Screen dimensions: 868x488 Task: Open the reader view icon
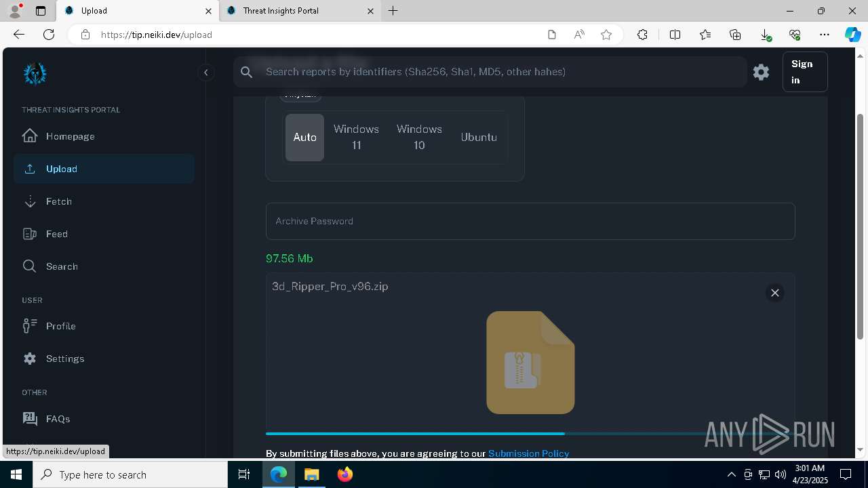coord(552,35)
